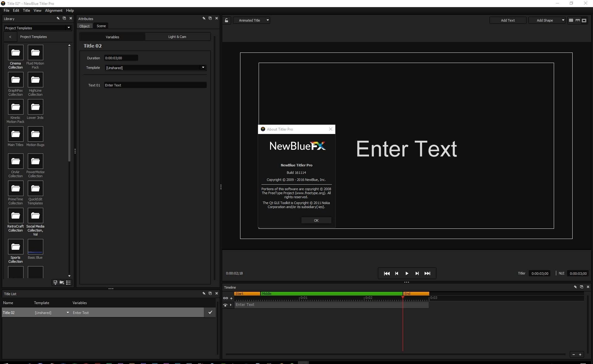Open the Template dropdown in Attributes

click(x=156, y=68)
